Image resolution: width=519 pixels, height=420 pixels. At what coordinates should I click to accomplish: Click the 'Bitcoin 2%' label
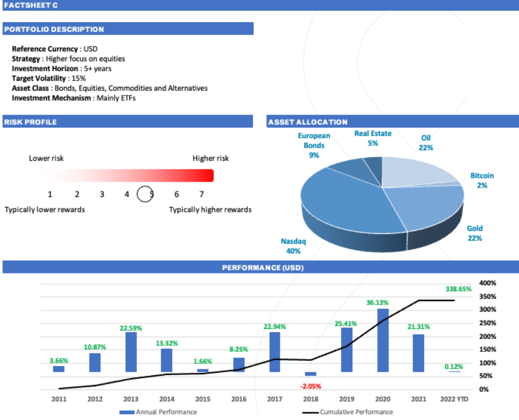point(482,180)
